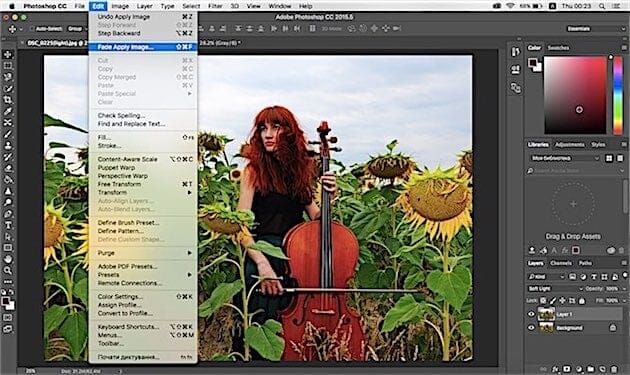
Task: Select the Clone Stamp tool
Action: click(x=8, y=145)
